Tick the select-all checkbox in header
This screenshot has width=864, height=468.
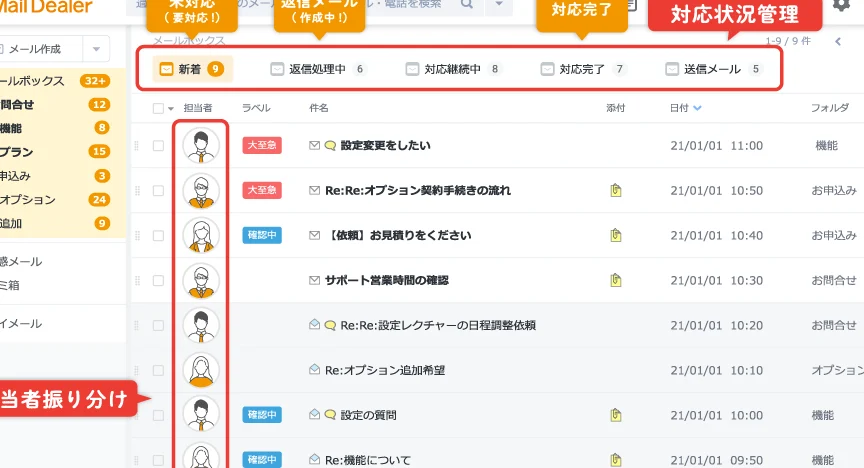pos(158,108)
